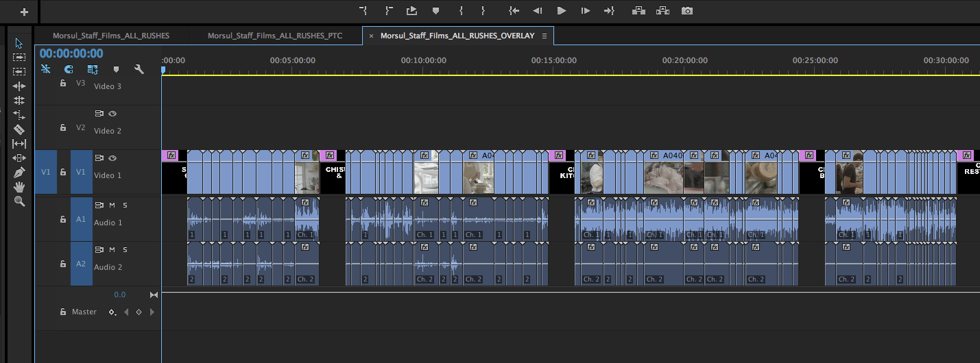Solo the Audio 2 track
This screenshot has height=363, width=980.
click(x=125, y=249)
